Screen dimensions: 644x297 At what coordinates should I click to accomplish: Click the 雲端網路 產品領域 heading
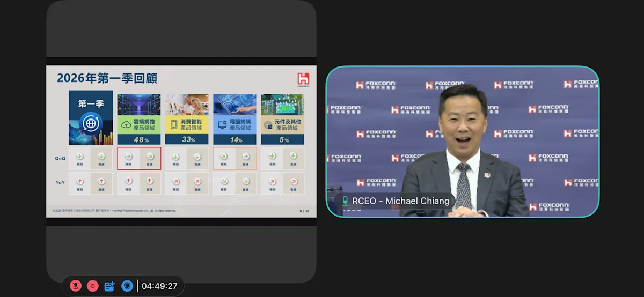tap(143, 125)
